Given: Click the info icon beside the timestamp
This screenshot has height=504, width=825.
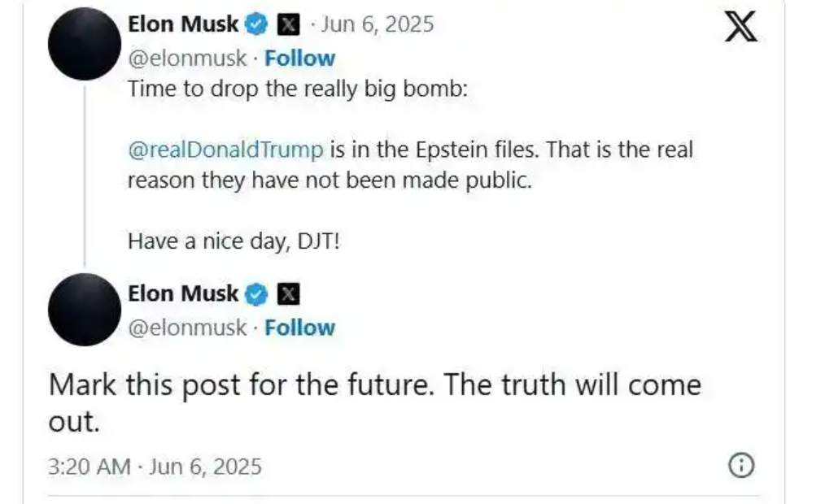Looking at the screenshot, I should 741,466.
